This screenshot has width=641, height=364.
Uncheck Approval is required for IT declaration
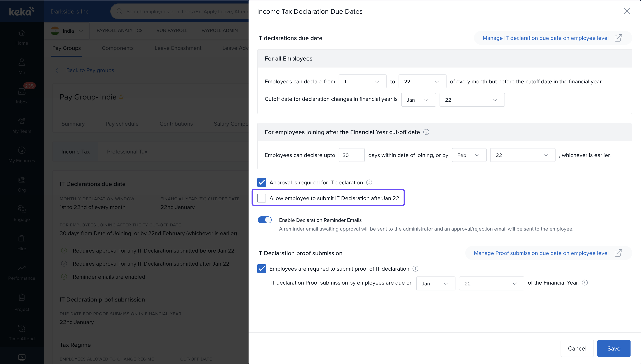click(262, 182)
